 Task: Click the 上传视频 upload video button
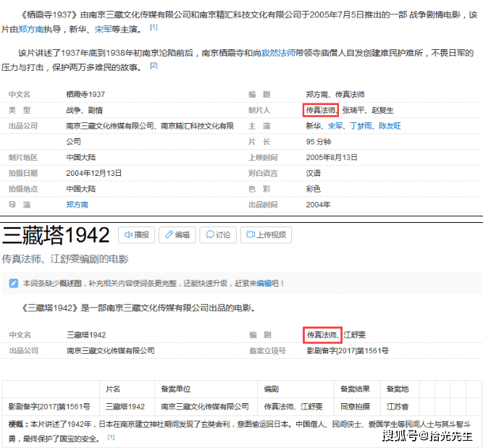pos(266,235)
